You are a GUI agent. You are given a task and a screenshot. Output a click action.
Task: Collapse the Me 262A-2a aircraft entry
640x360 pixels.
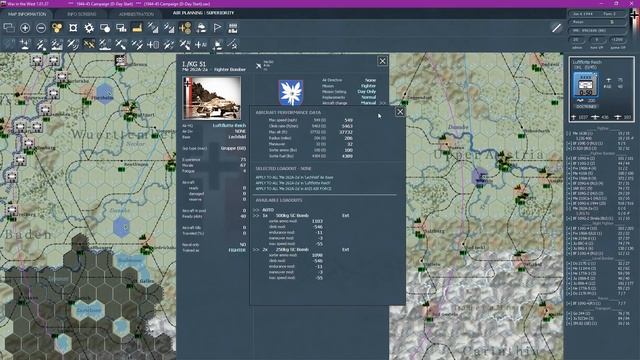tap(569, 208)
